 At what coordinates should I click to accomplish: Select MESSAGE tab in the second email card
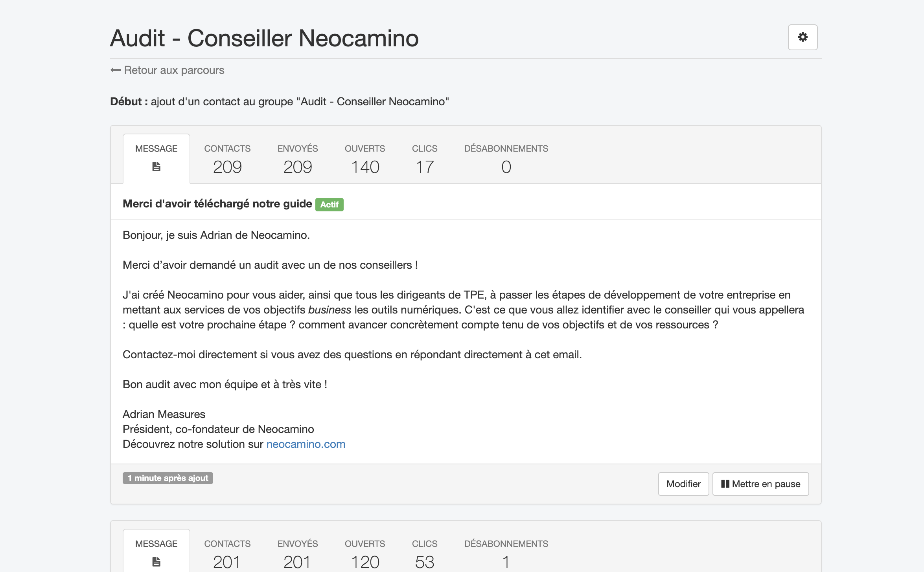[x=156, y=551]
